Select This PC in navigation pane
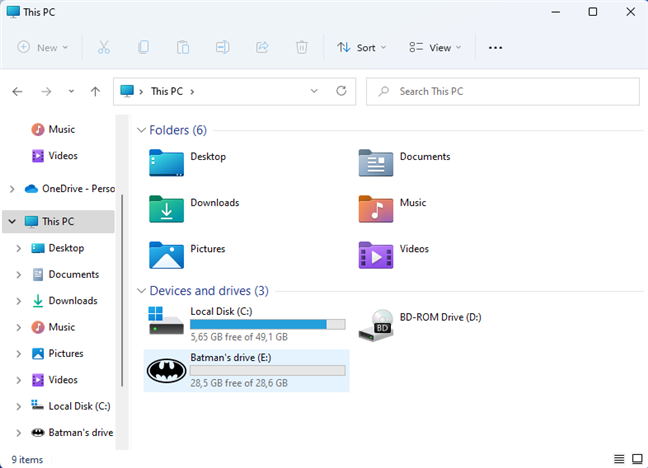648x468 pixels. pos(58,222)
